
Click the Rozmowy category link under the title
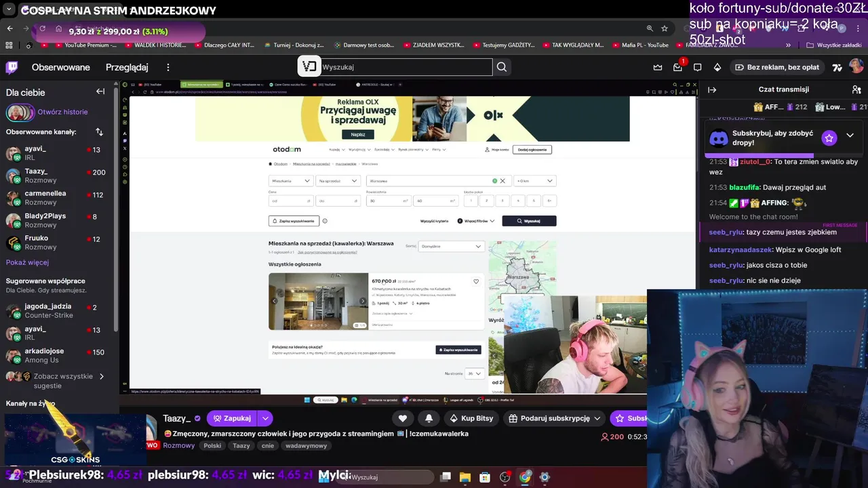coord(179,446)
